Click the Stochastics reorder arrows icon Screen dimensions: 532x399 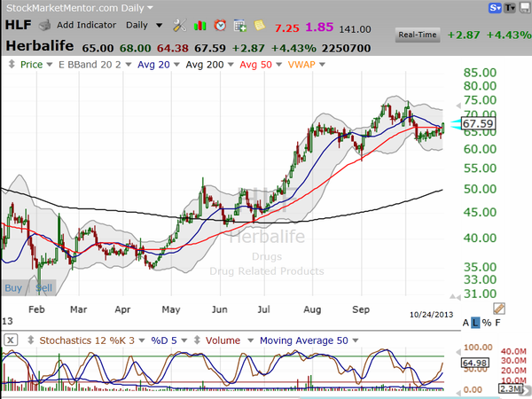click(30, 340)
